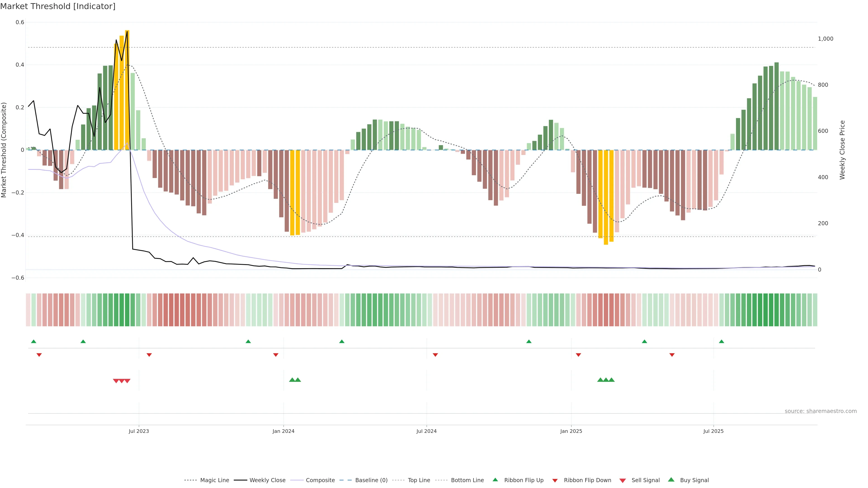The image size is (868, 488).
Task: Click Sell Signal legend red triangle icon
Action: (x=623, y=481)
